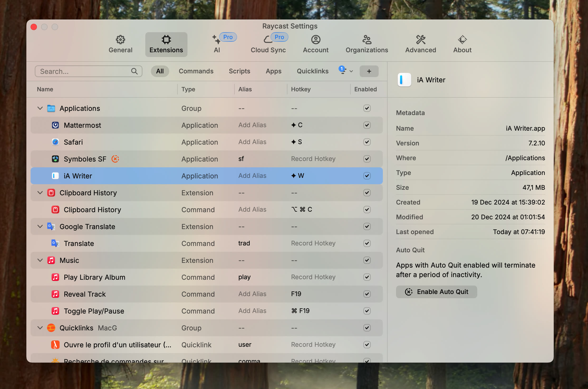Open the Cloud Sync tab
This screenshot has width=588, height=389.
268,44
